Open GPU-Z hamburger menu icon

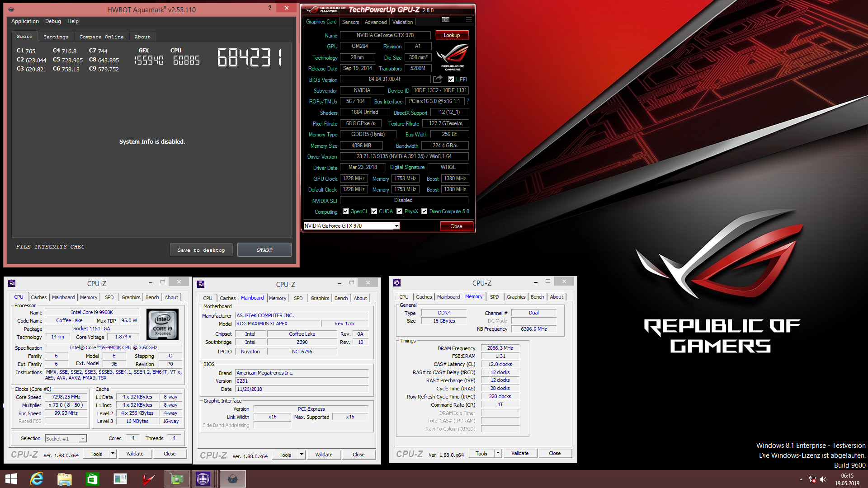pyautogui.click(x=469, y=19)
